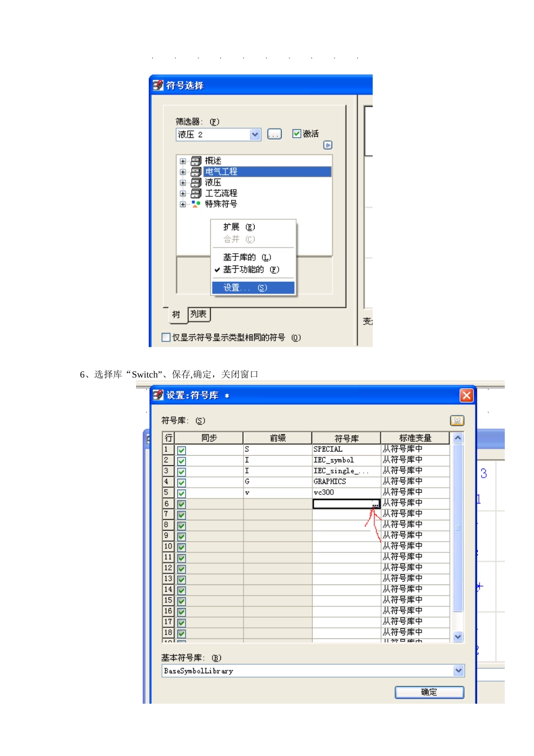Choose 扩展 (E) from context menu
Viewport: 534px width, 756px height.
(x=253, y=227)
